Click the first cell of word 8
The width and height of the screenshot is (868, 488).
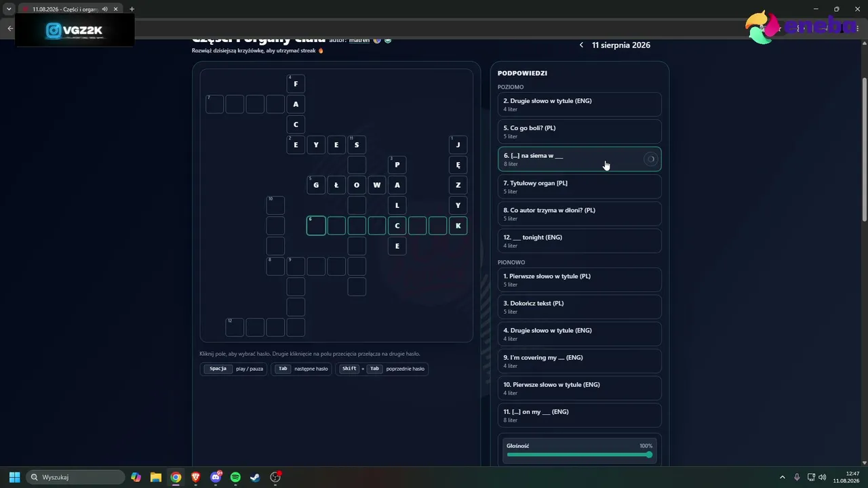point(275,266)
